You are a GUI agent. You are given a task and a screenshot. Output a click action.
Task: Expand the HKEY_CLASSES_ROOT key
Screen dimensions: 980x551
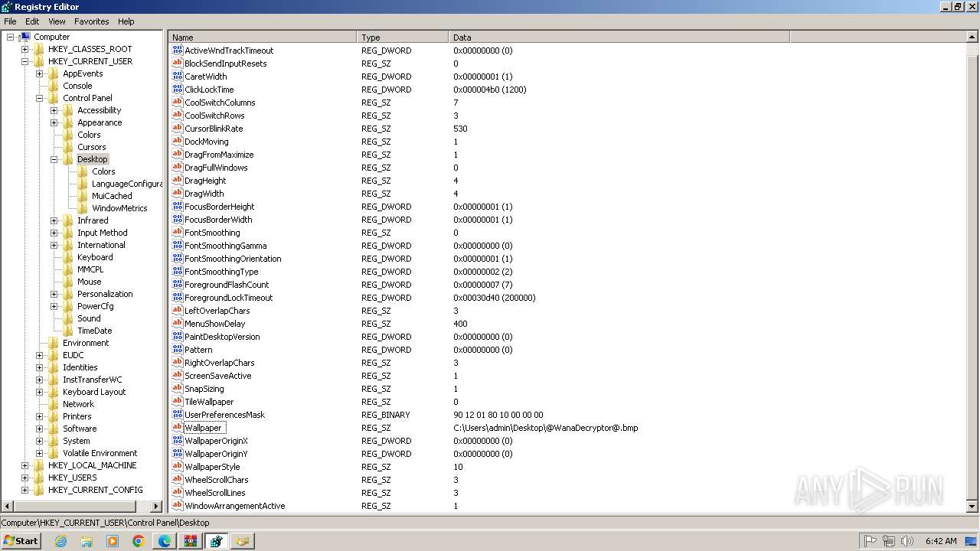coord(24,49)
